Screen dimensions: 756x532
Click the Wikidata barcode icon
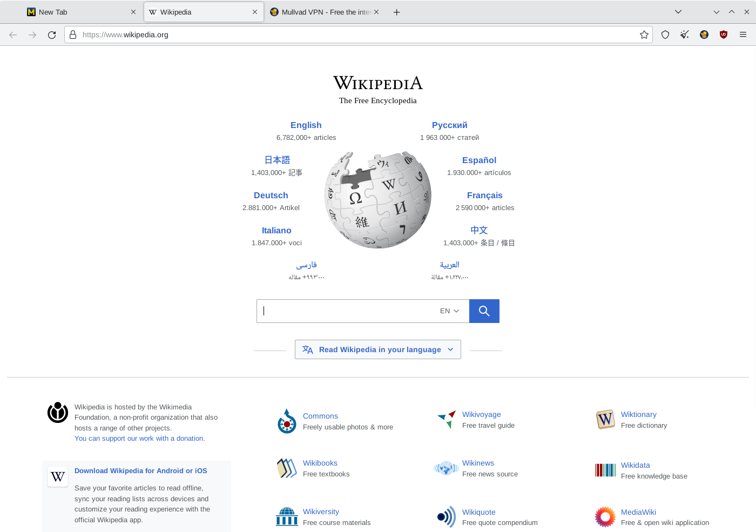click(605, 470)
